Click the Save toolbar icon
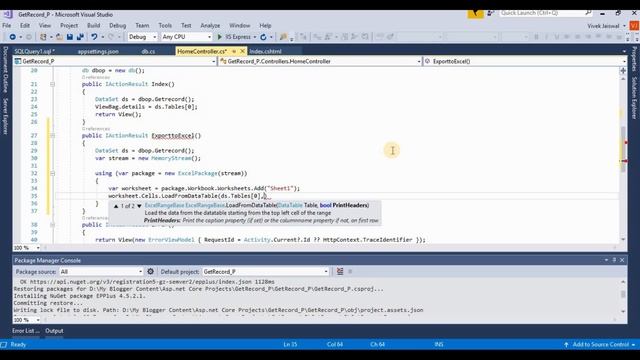This screenshot has height=360, width=640. click(x=70, y=37)
